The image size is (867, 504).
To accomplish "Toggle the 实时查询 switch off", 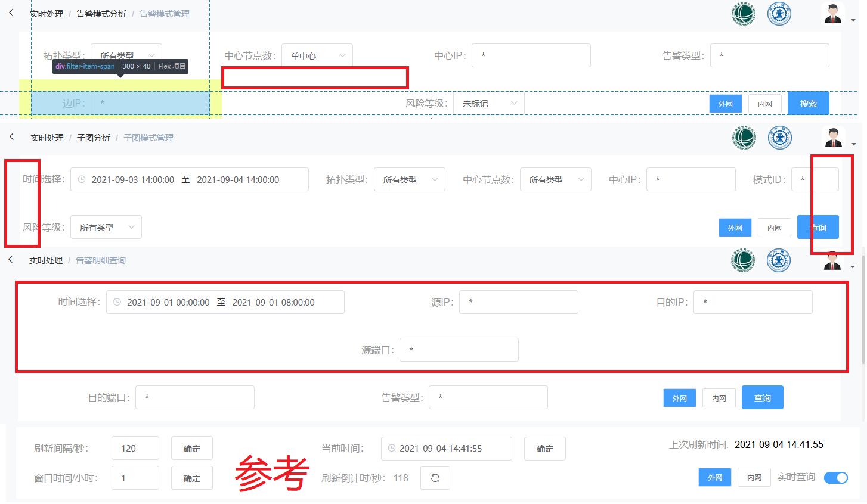I will [x=835, y=478].
